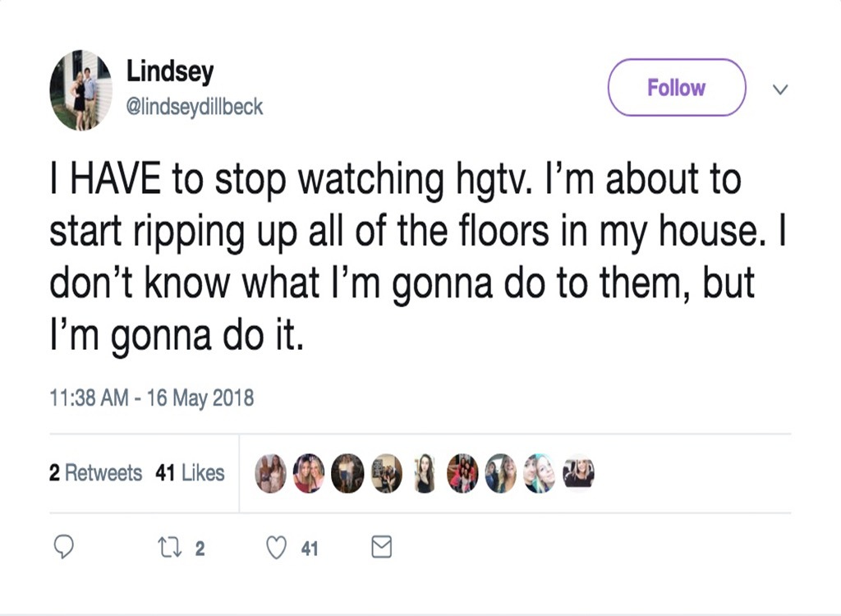Click the 2 Retweets count link
Image resolution: width=841 pixels, height=616 pixels.
(x=96, y=473)
